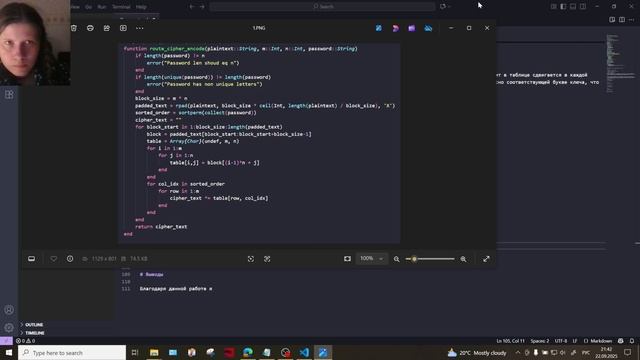This screenshot has height=360, width=640.
Task: Open preview to the side in editor
Action: (x=612, y=20)
